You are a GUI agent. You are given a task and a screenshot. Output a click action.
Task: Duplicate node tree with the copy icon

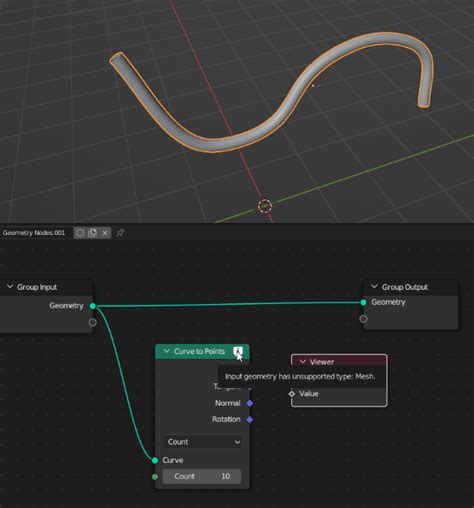[x=92, y=233]
